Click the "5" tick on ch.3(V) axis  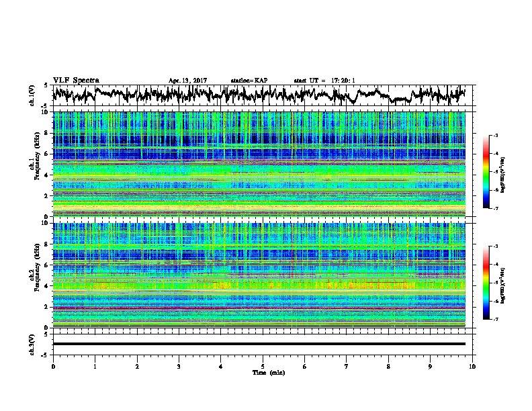tap(46, 334)
